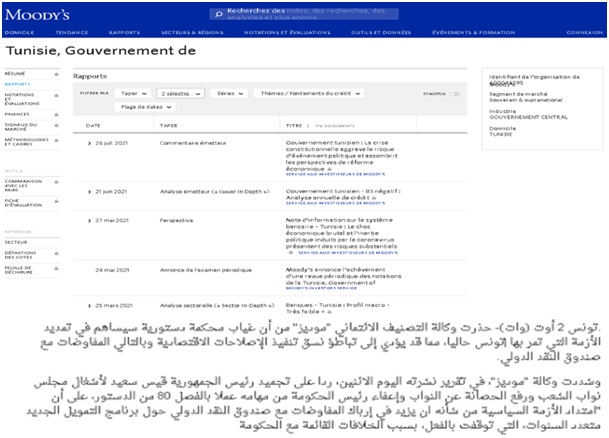Sort by the Date column header

(x=93, y=126)
